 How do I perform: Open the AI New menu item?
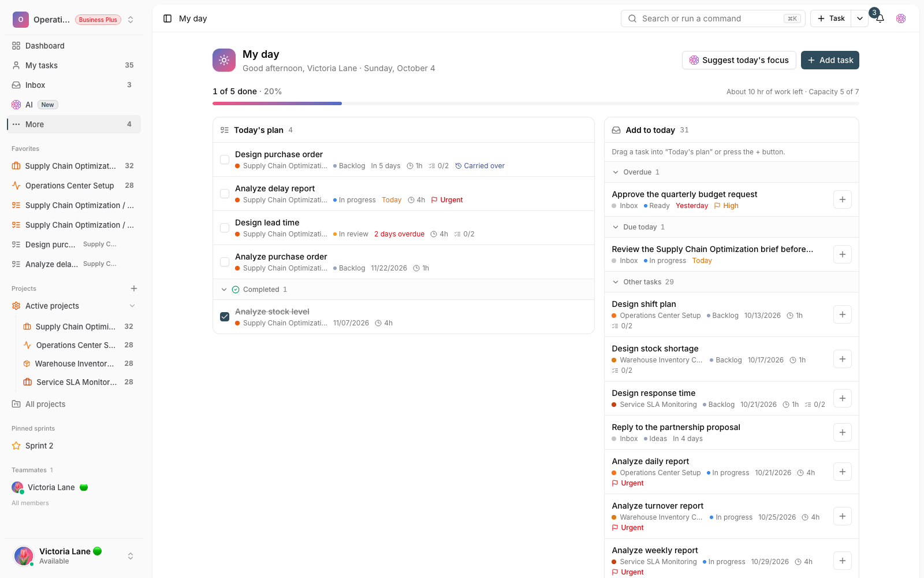74,105
